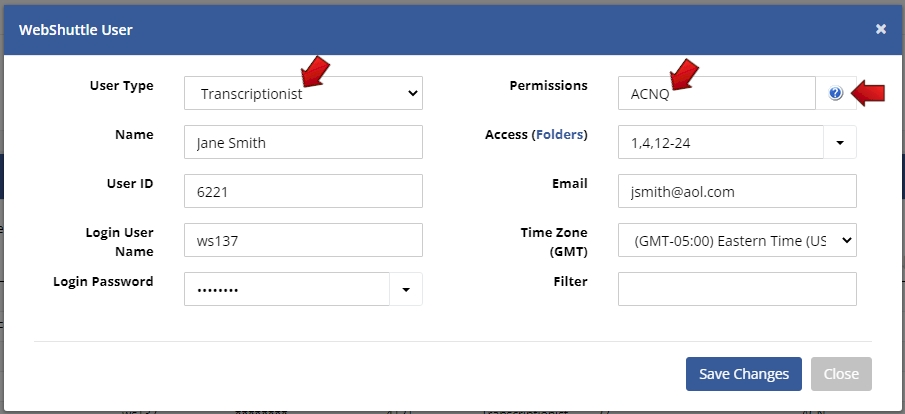The height and width of the screenshot is (414, 905).
Task: Click the Save Changes button
Action: (744, 374)
